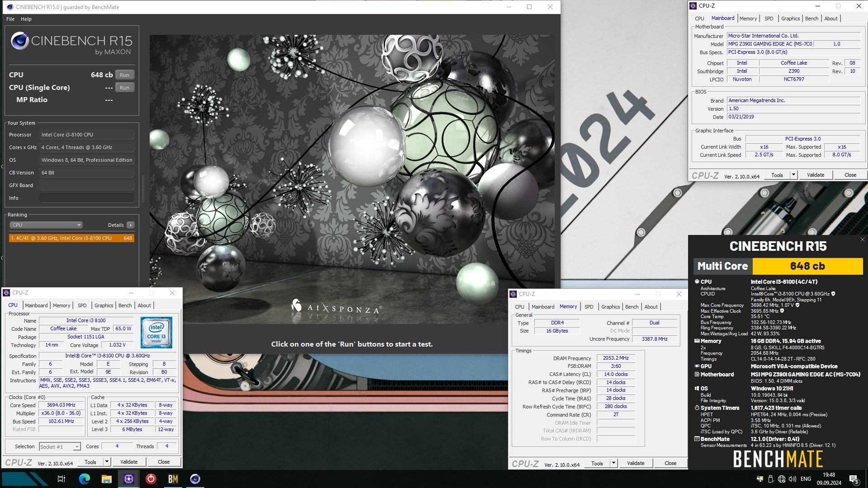Click the Processor field Intel Core i3-8100 CPU

(87, 135)
